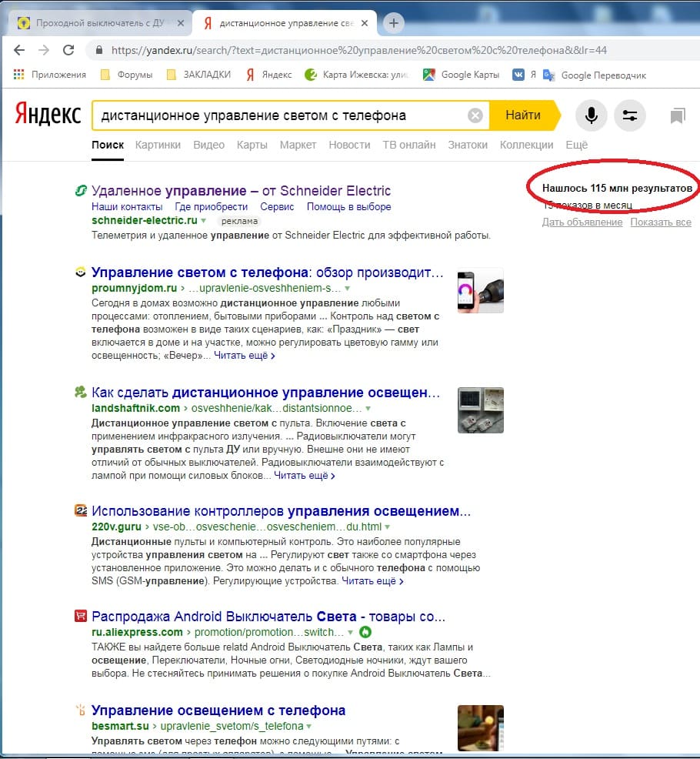The width and height of the screenshot is (700, 759).
Task: Reload the page with refresh icon
Action: coord(68,50)
